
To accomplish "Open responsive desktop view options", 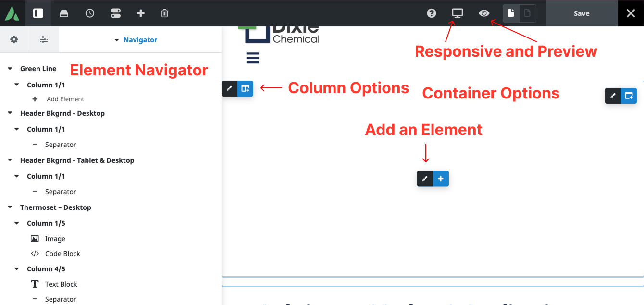I will pyautogui.click(x=457, y=13).
